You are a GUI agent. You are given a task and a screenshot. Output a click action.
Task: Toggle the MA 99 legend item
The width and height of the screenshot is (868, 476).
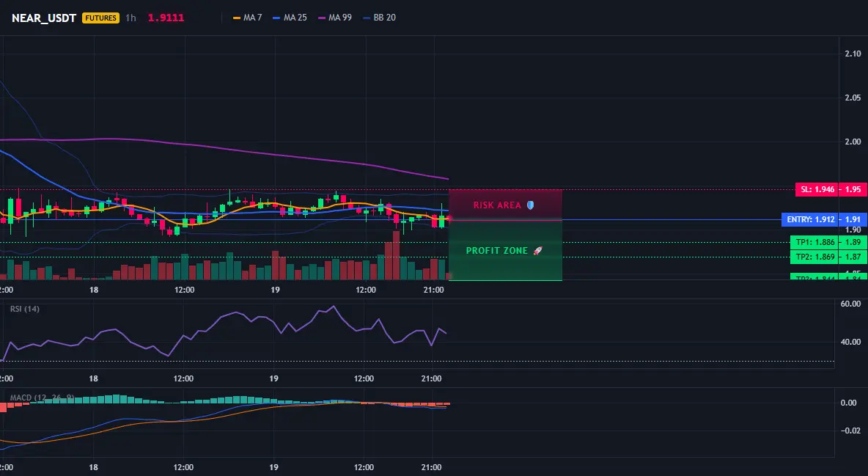(335, 18)
